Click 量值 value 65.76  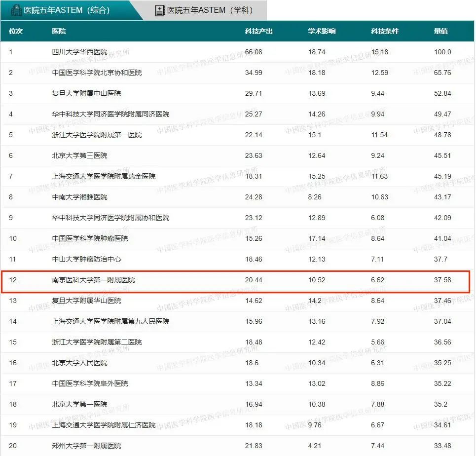[x=442, y=73]
